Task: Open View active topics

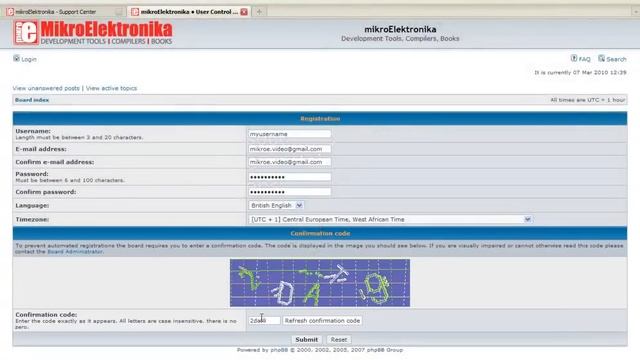Action: point(111,88)
